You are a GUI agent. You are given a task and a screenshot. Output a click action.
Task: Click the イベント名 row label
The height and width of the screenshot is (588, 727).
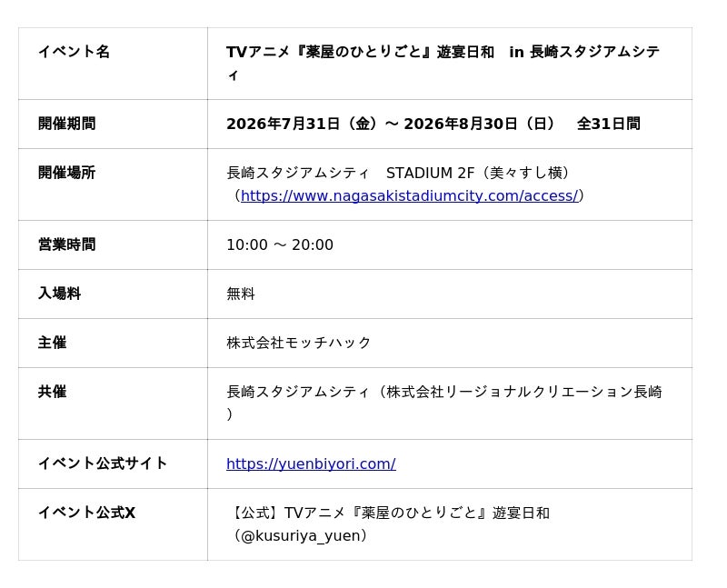point(74,52)
